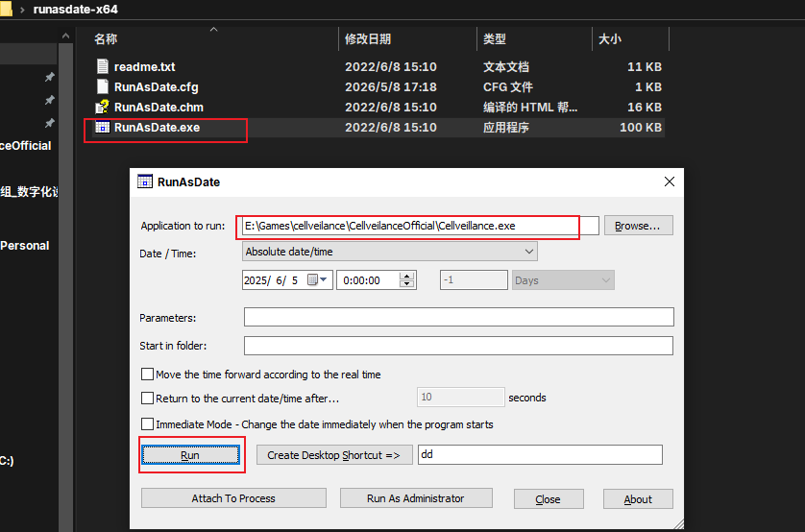The height and width of the screenshot is (532, 805).
Task: Focus the shortcut name field containing dd
Action: point(540,454)
